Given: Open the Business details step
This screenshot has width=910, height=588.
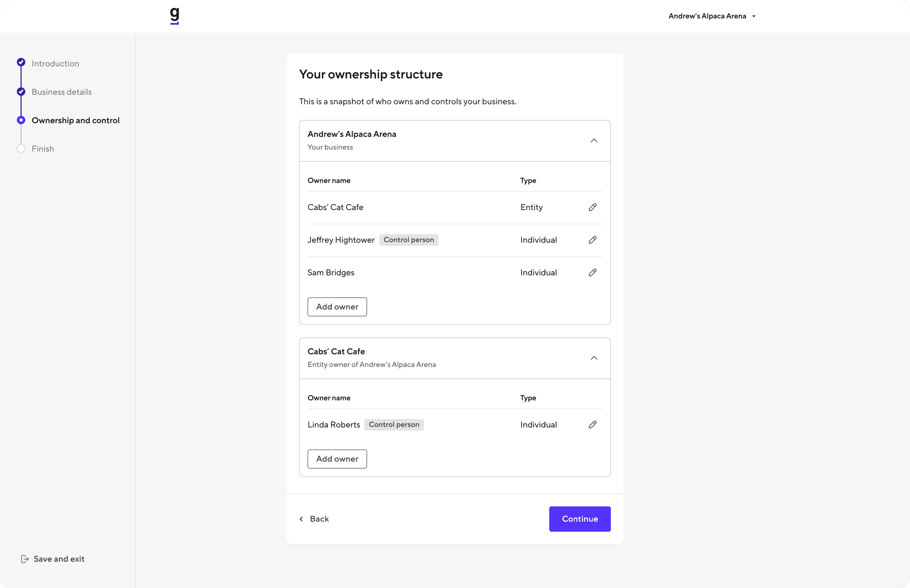Looking at the screenshot, I should [61, 92].
